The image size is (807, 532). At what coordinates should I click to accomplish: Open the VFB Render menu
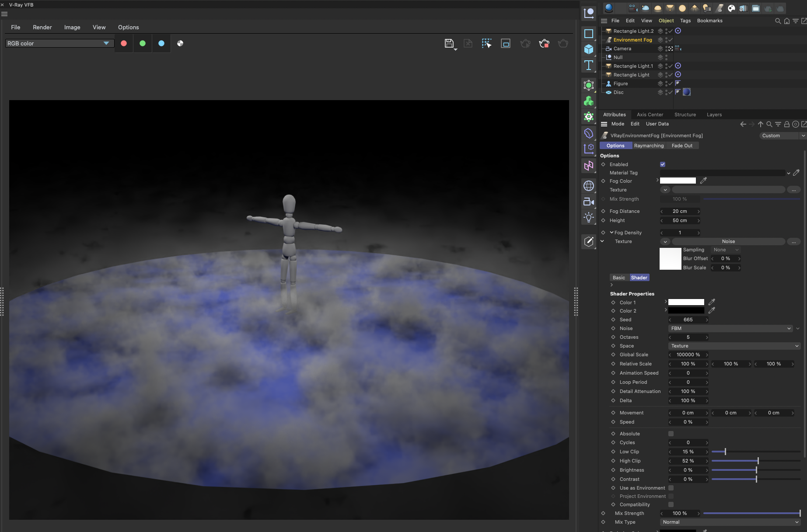point(42,27)
